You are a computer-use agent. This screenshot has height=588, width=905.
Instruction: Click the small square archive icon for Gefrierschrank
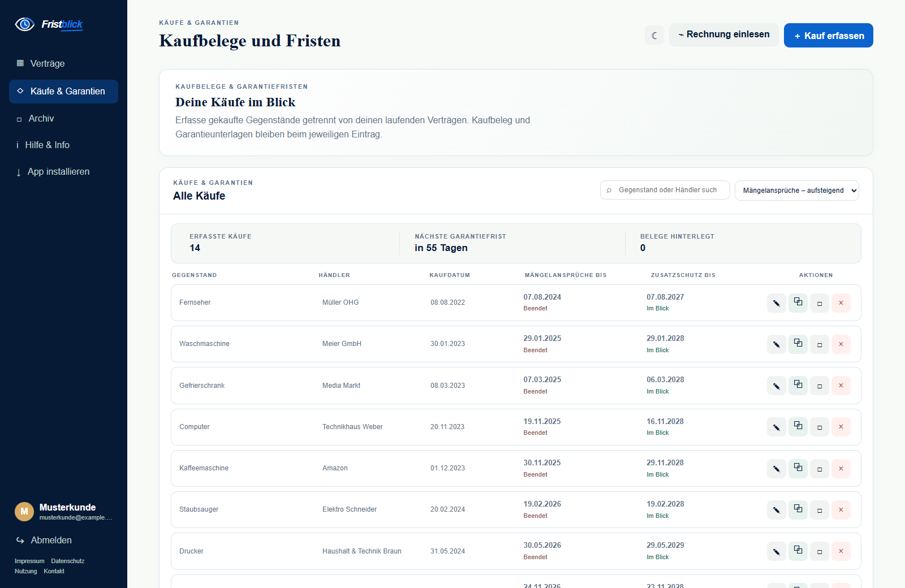pyautogui.click(x=820, y=386)
